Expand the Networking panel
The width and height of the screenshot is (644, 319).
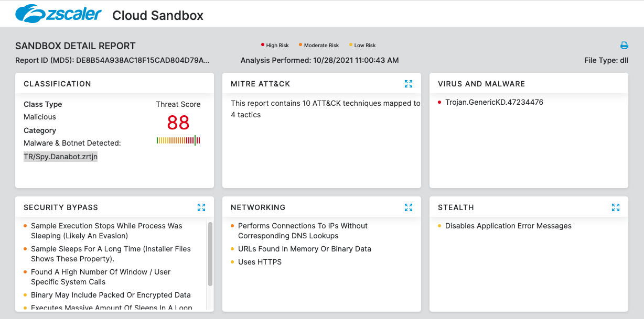click(409, 207)
